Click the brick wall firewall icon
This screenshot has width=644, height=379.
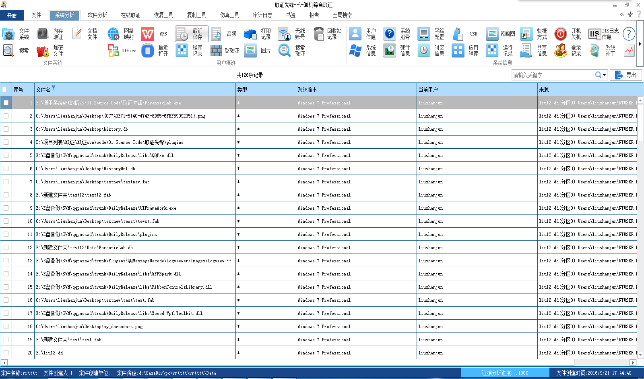tap(216, 51)
